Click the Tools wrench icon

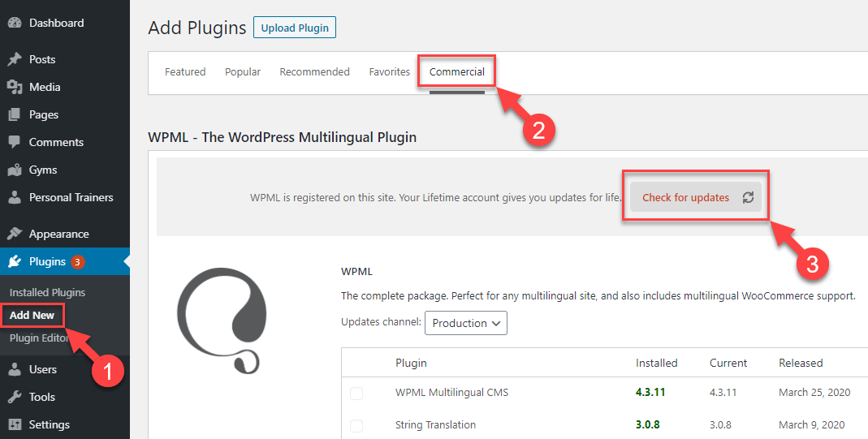coord(15,397)
